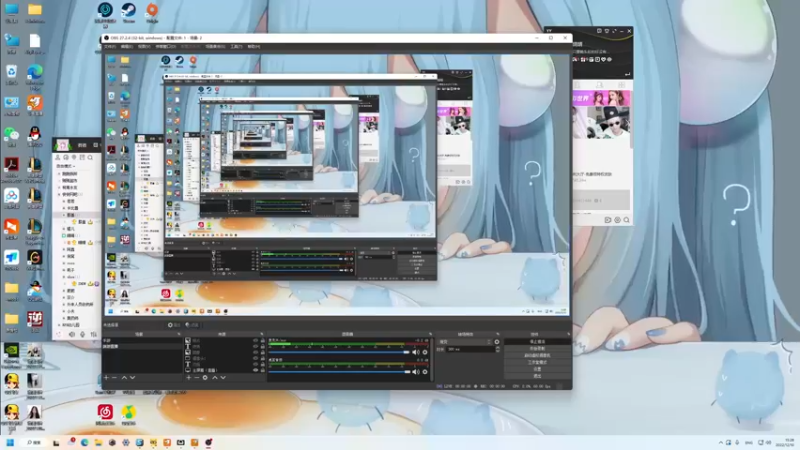
Task: Click Properties button above Scenes panel
Action: coord(174,324)
